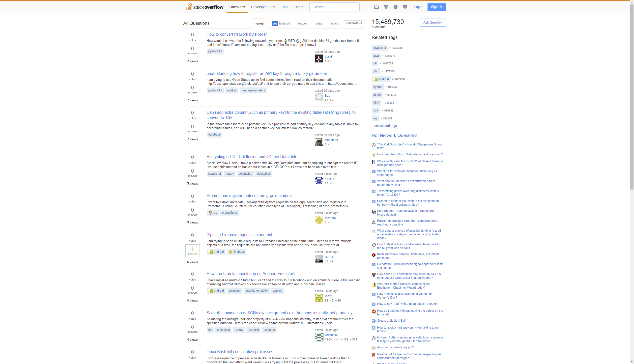This screenshot has height=364, width=634.
Task: Click the Search input field
Action: 334,6
